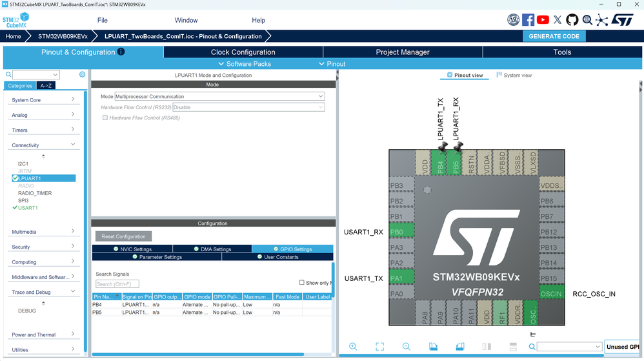
Task: Zoom in on the pinout view
Action: click(x=353, y=347)
